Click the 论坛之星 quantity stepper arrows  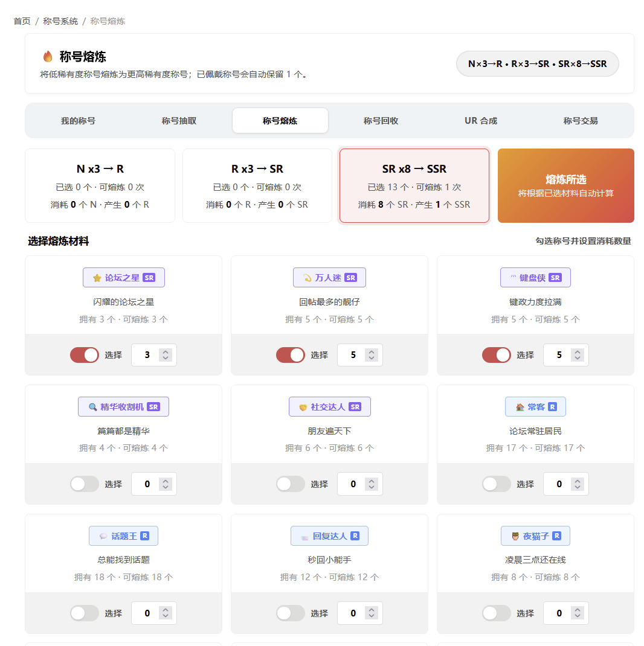[166, 355]
